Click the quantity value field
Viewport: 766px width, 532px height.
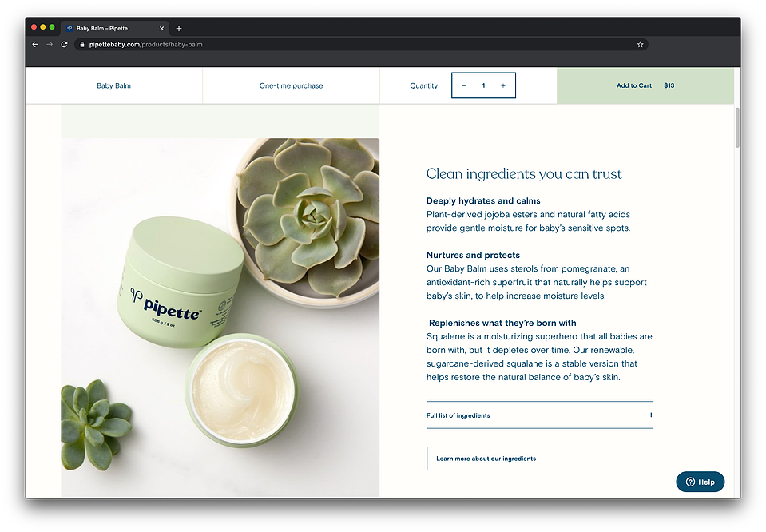[483, 85]
